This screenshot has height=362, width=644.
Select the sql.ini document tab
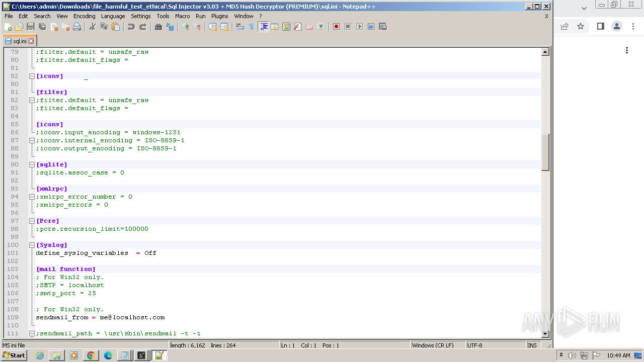click(x=19, y=41)
